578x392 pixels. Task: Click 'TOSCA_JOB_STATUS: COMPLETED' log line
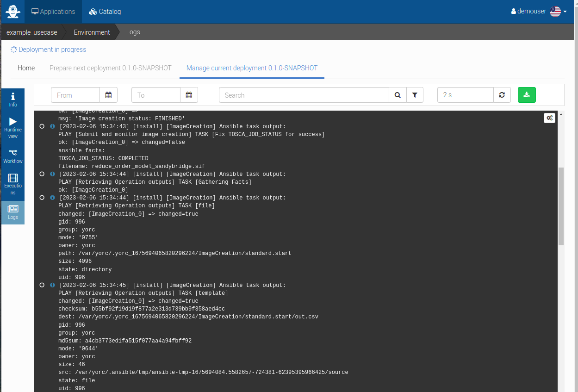coord(103,158)
